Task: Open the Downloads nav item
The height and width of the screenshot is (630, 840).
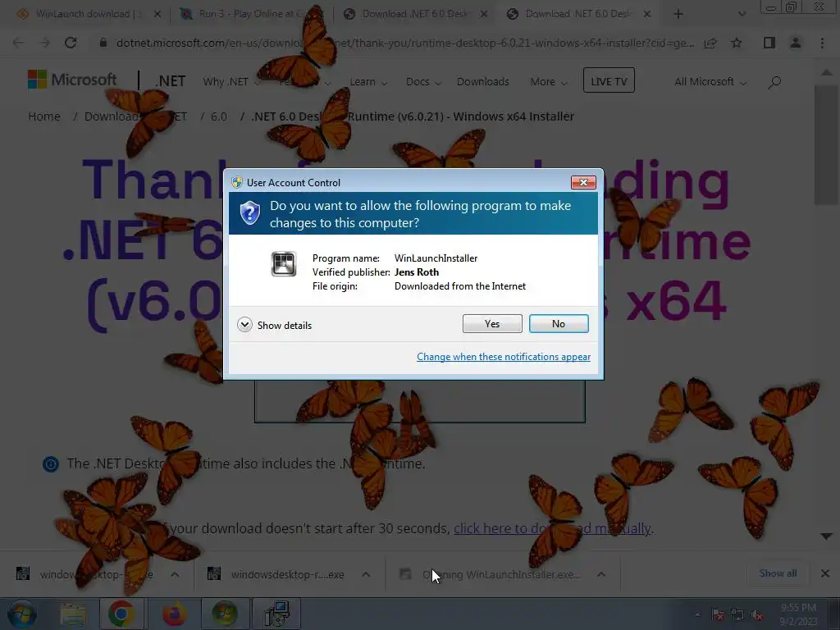Action: 482,81
